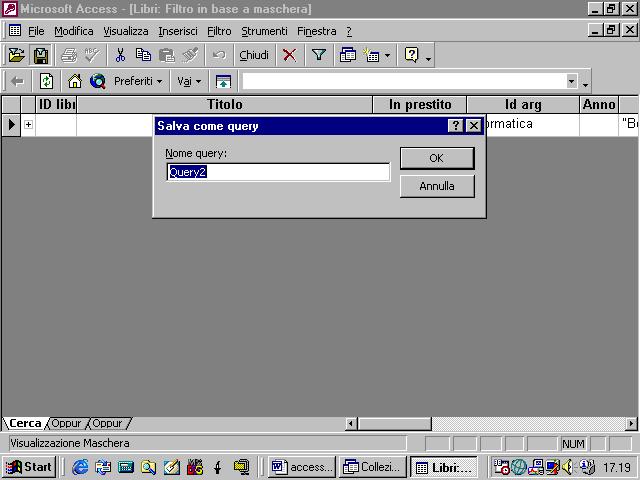Click the Copy icon in toolbar
Image resolution: width=640 pixels, height=480 pixels.
click(x=143, y=55)
